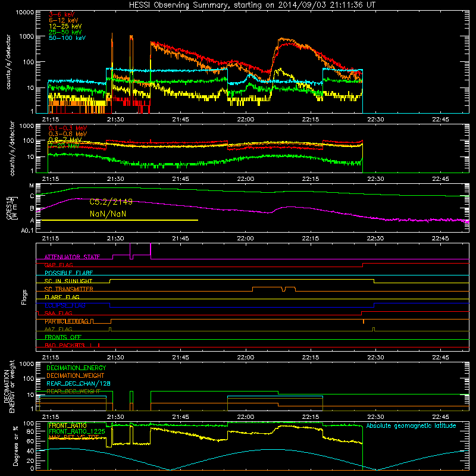
Task: Click the REAR_DEC_CHAN/128 legend label
Action: coord(79,384)
